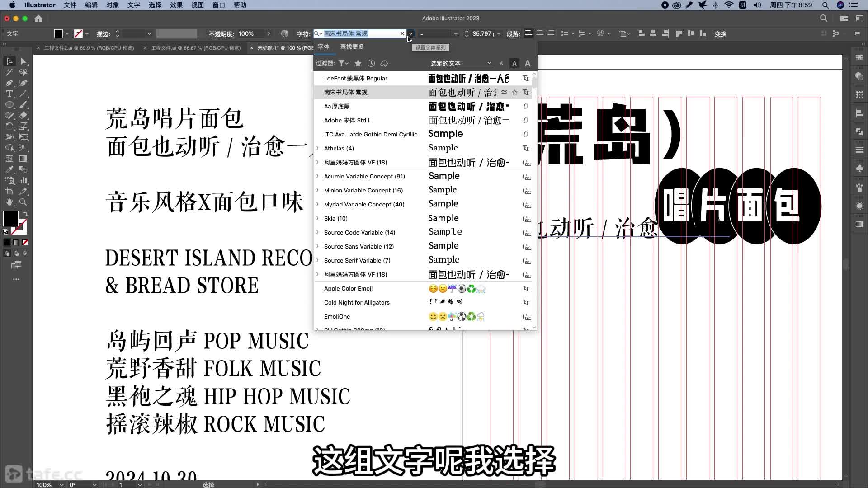Set large font sample size
Screen dimensions: 868x488
[528, 63]
